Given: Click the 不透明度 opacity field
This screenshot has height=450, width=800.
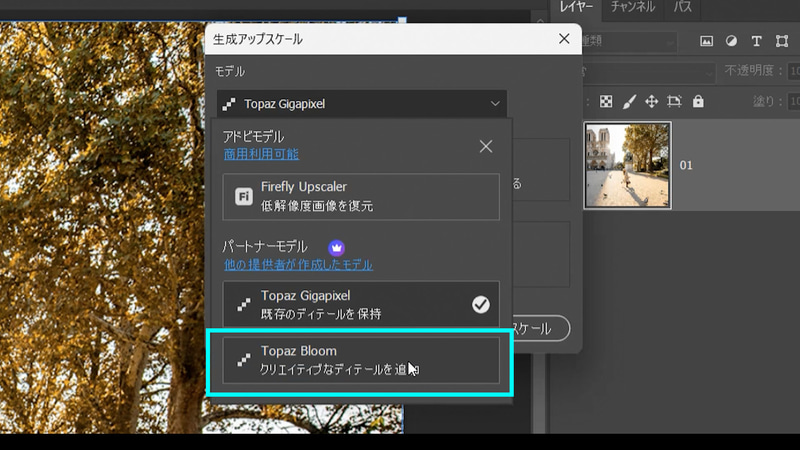Looking at the screenshot, I should pyautogui.click(x=793, y=71).
